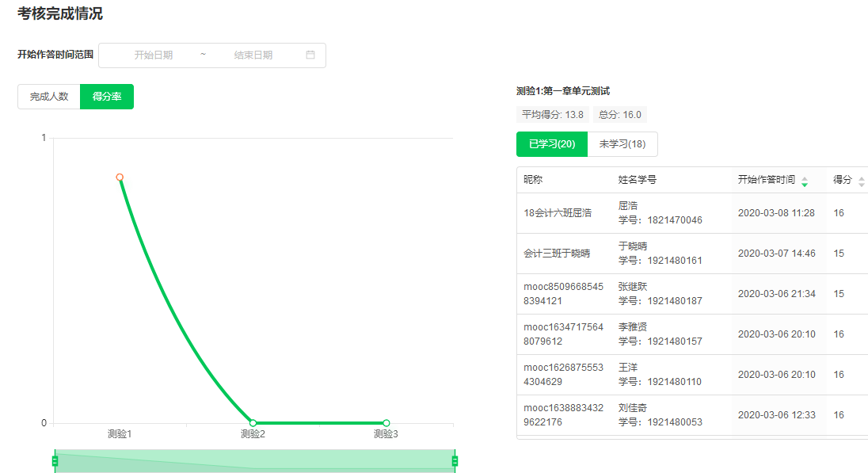Click the 测验3 data point on chart
Screen dimensions: 868x473
[x=386, y=423]
